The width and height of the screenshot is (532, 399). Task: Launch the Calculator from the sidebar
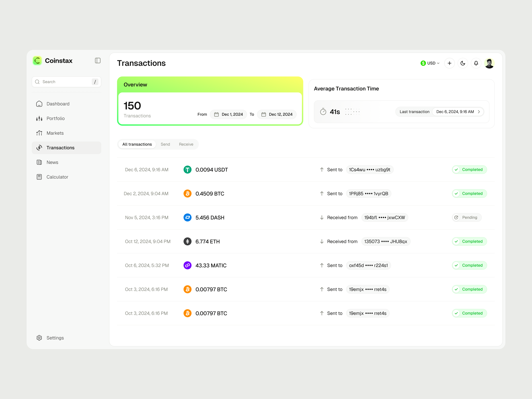57,177
